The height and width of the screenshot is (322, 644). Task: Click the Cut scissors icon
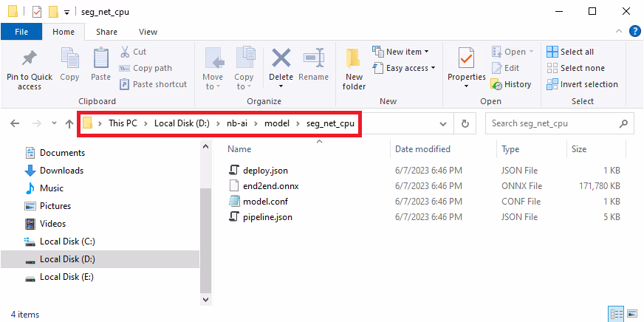pyautogui.click(x=125, y=52)
